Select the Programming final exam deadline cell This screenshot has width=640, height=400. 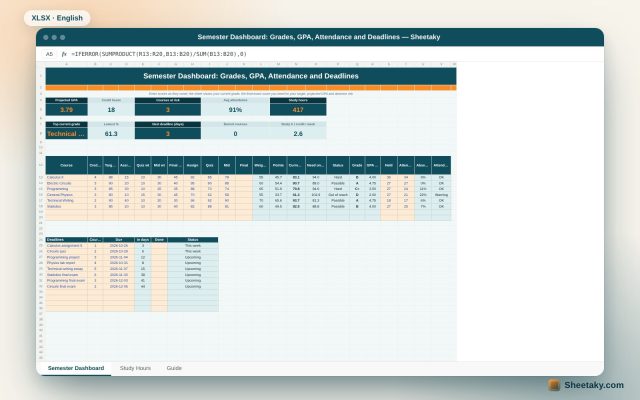(67, 281)
